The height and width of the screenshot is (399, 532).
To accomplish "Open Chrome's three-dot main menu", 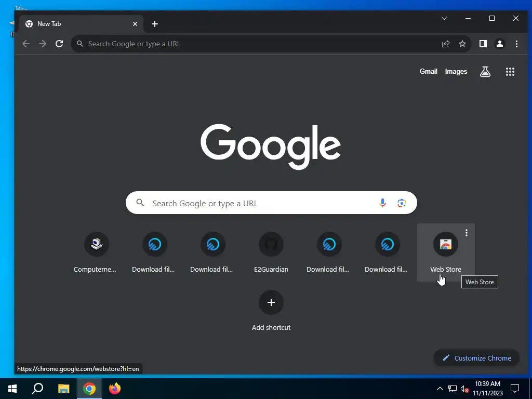I will (516, 44).
